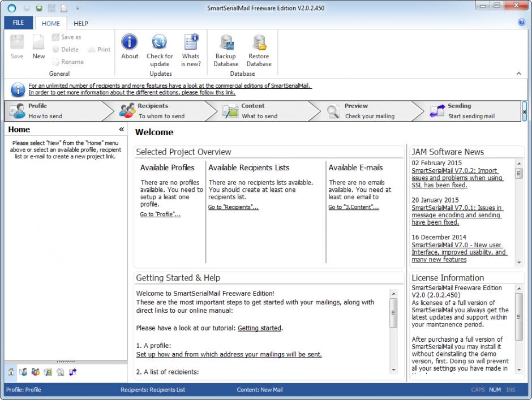
Task: Switch to the HELP ribbon tab
Action: [81, 23]
